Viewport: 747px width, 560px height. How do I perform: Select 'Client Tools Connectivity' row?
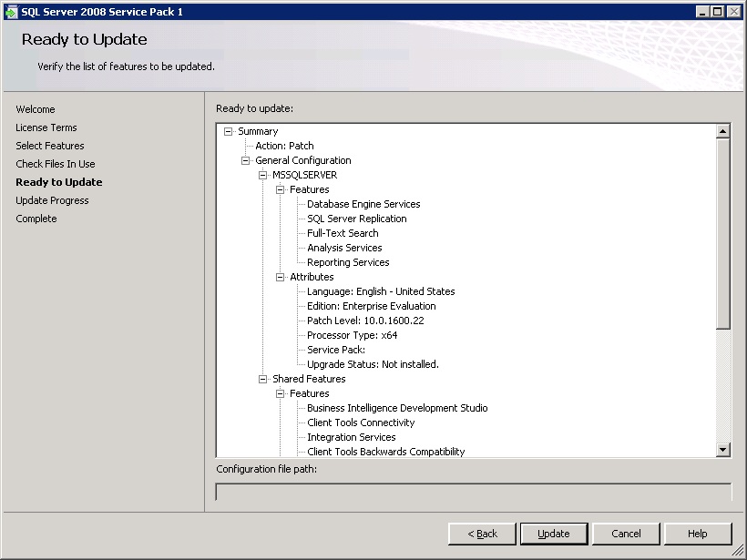click(361, 423)
